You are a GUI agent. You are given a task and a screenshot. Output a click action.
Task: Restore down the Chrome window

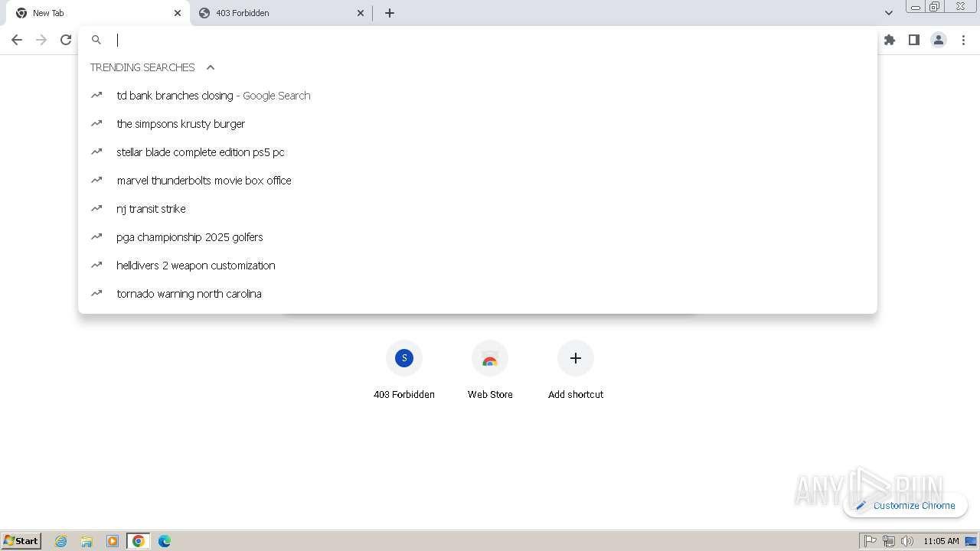[x=934, y=7]
